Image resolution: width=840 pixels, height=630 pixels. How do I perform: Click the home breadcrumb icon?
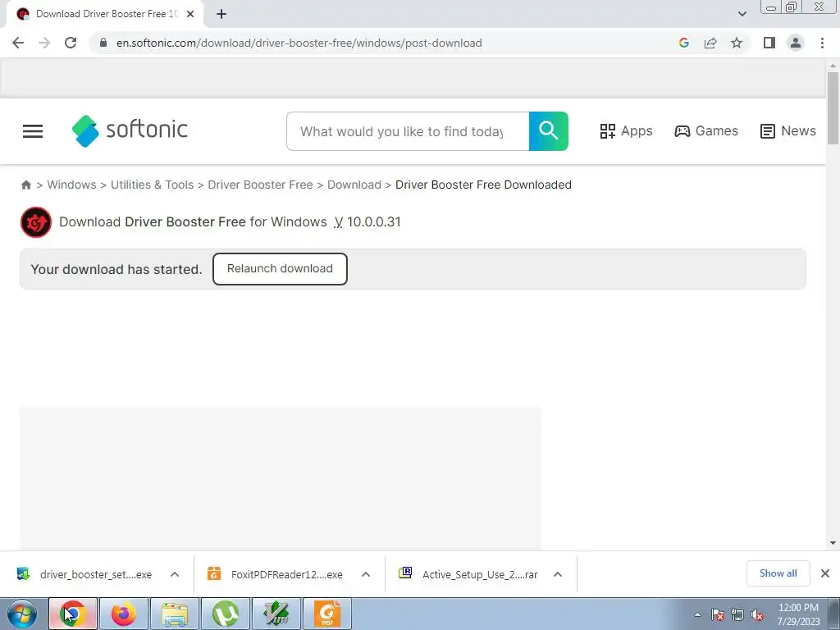[x=25, y=185]
